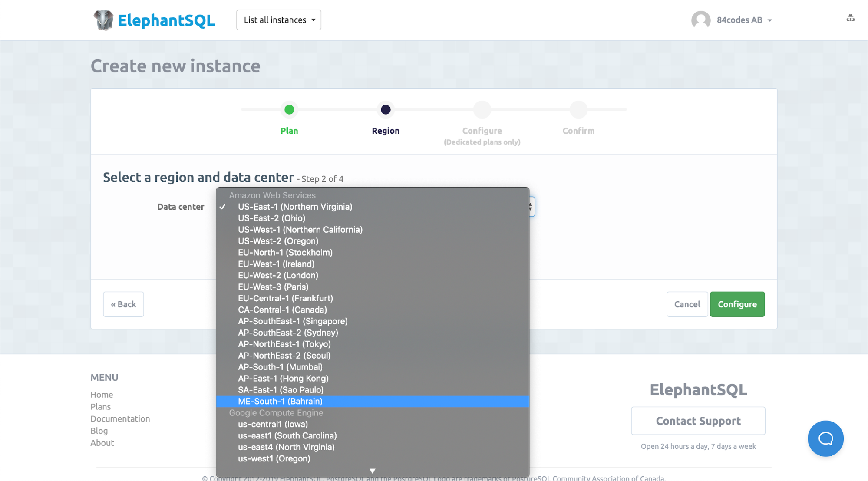Image resolution: width=868 pixels, height=481 pixels.
Task: Open the Documentation footer link
Action: (120, 419)
